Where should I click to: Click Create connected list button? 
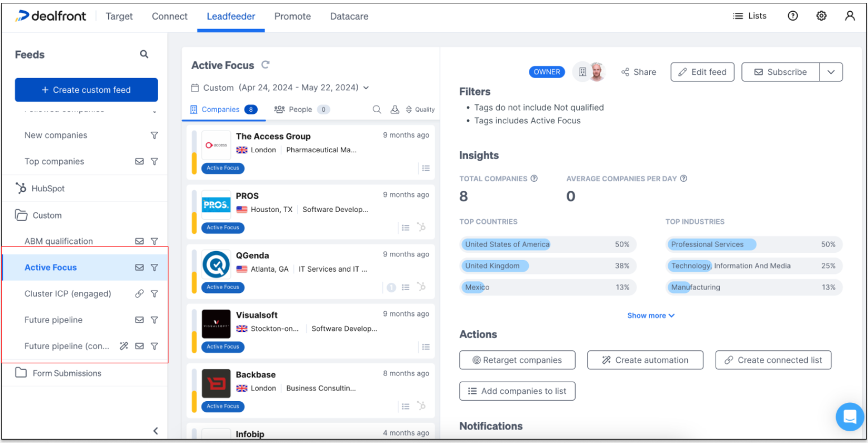coord(773,360)
